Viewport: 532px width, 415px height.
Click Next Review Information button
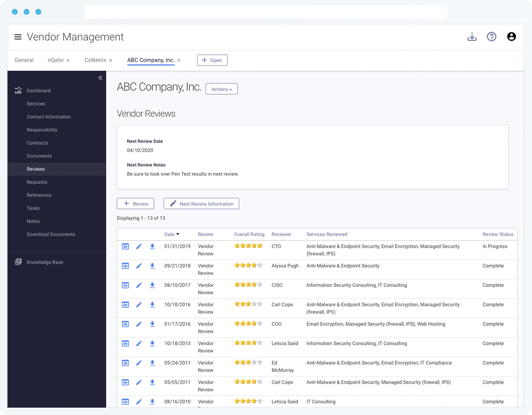tap(201, 204)
